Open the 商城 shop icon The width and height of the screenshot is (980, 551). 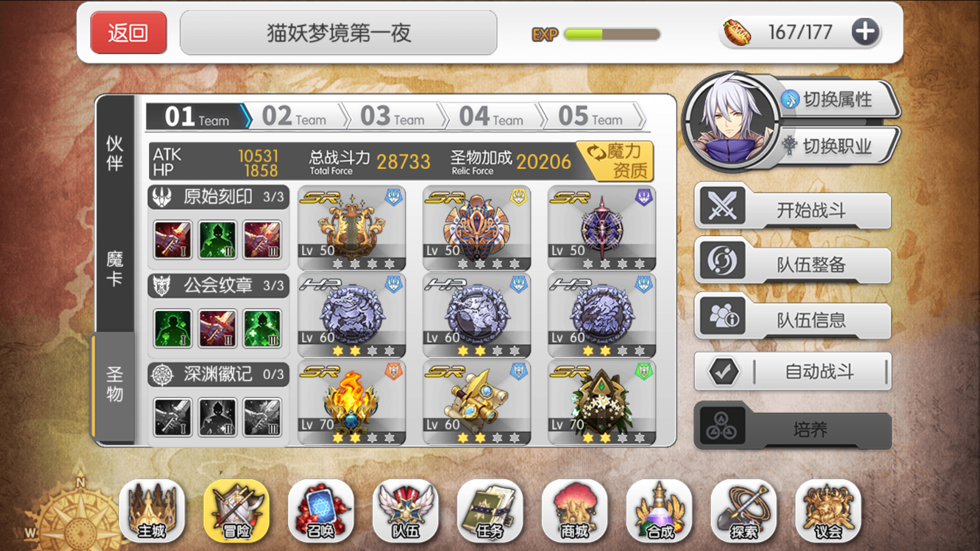[575, 511]
